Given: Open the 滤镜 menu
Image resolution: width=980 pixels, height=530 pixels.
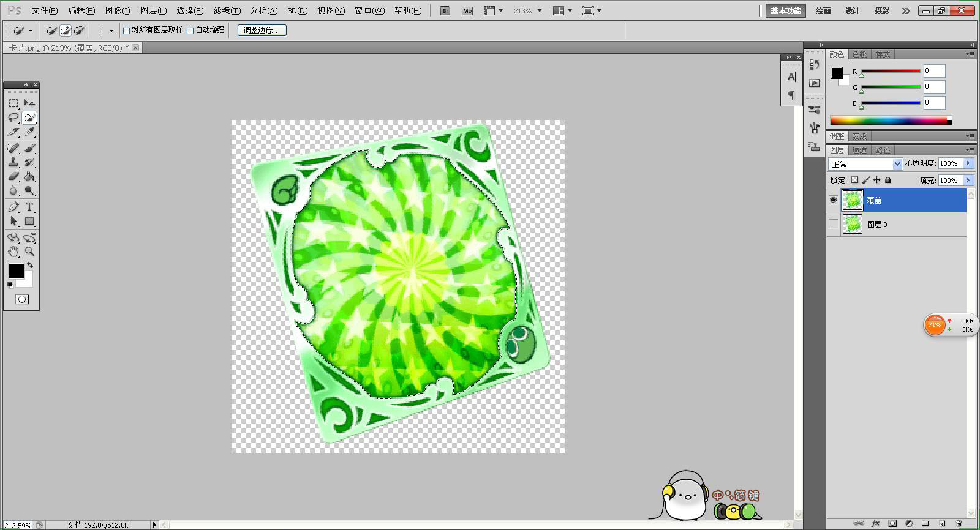Looking at the screenshot, I should 227,10.
